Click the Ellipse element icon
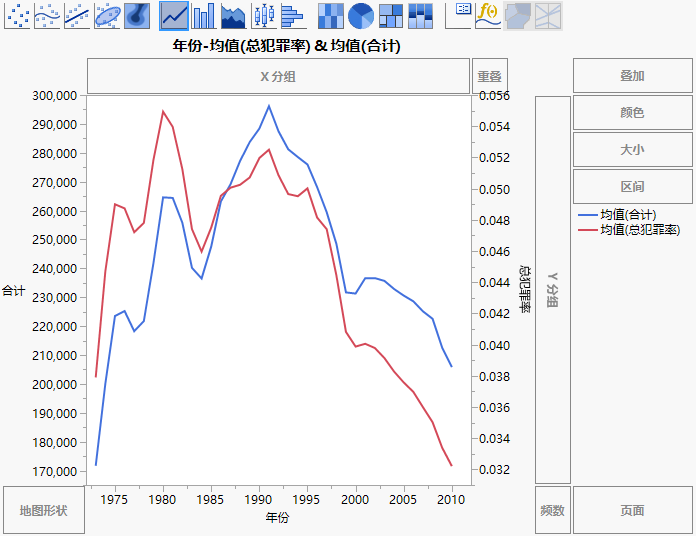Screen dimensions: 696x536 107,15
